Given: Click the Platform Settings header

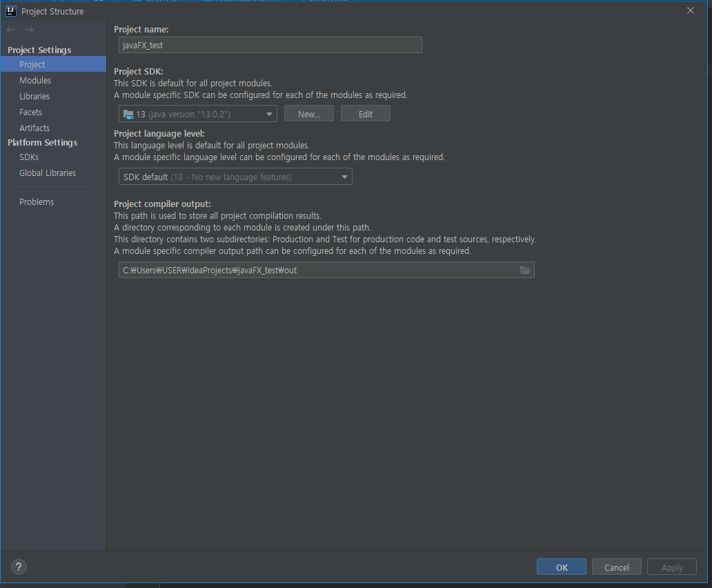Looking at the screenshot, I should point(43,143).
